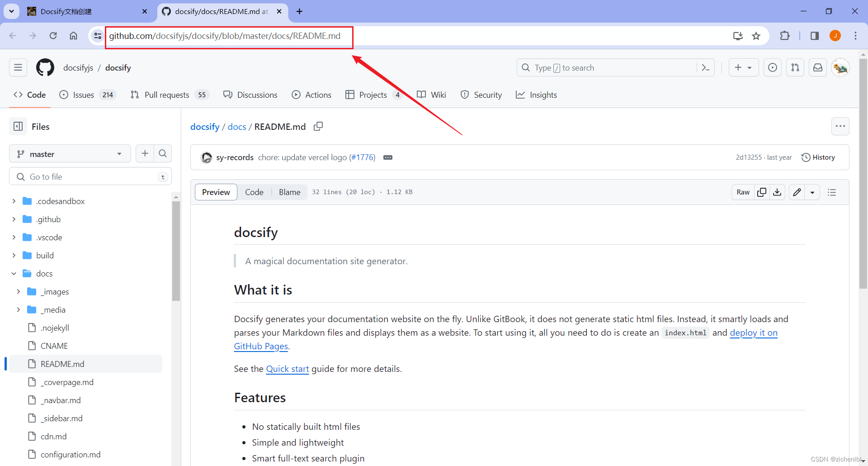Reload the browser page

(53, 36)
